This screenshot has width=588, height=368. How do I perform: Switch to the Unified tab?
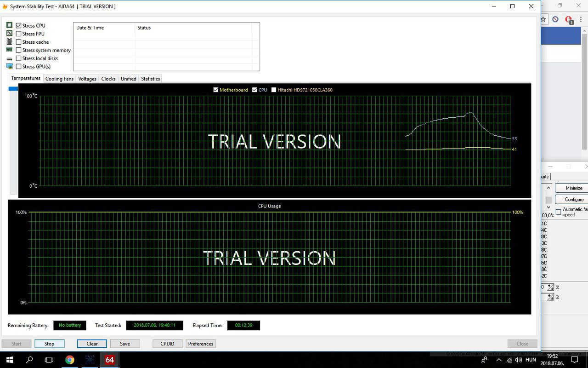(x=129, y=79)
